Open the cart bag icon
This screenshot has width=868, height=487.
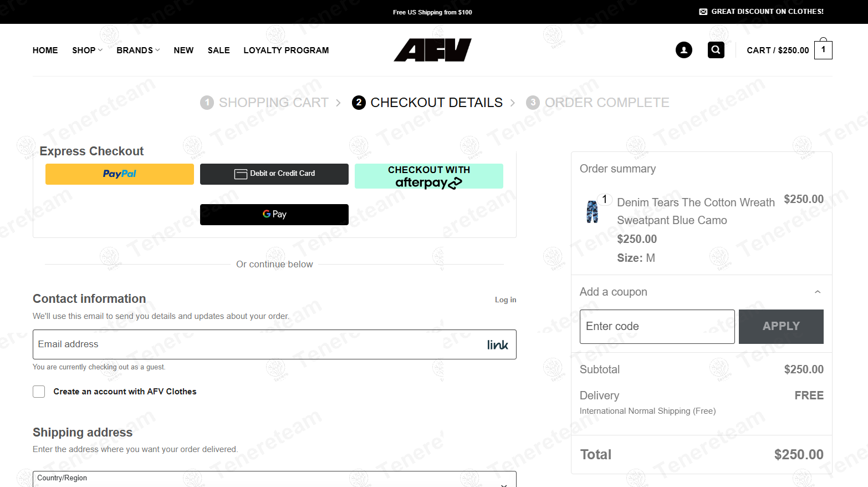click(x=823, y=50)
